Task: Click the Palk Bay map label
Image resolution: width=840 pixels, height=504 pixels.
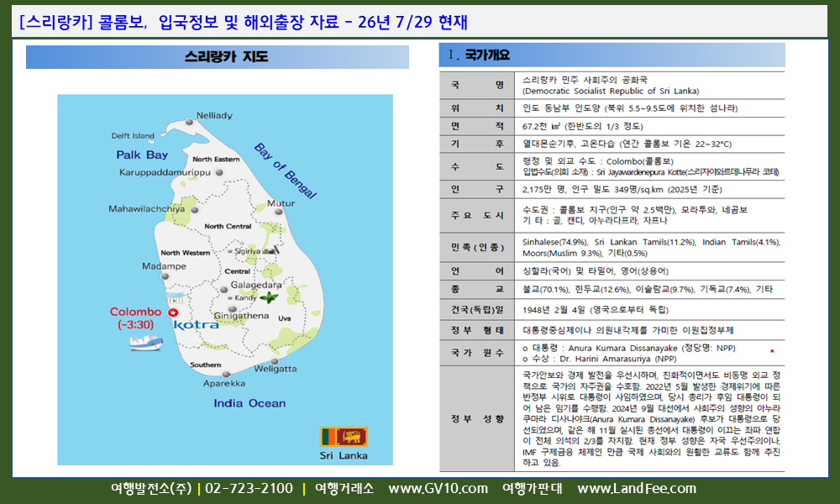Action: point(142,155)
